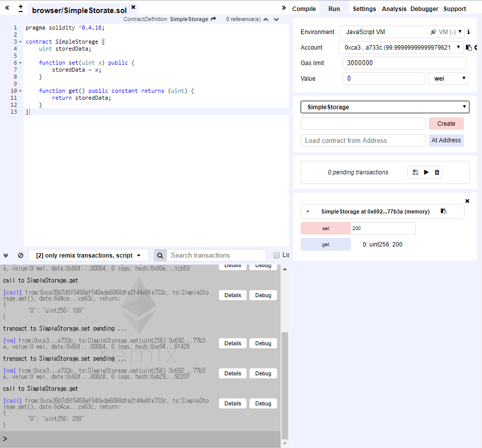Delete pending transactions with trash icon

437,172
